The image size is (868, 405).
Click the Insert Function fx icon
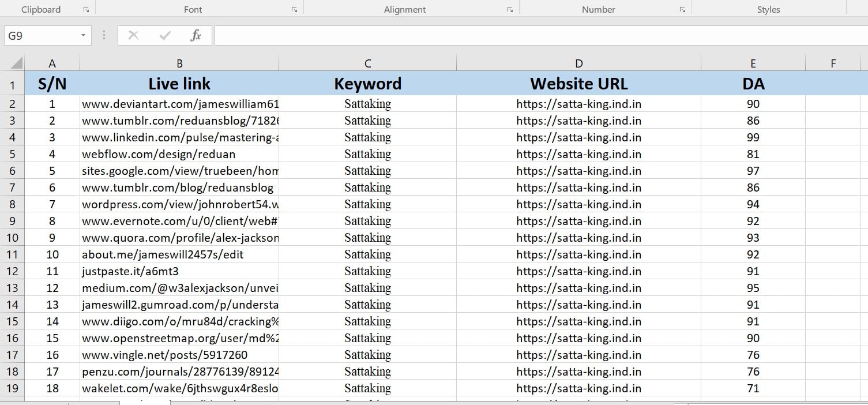[x=196, y=36]
